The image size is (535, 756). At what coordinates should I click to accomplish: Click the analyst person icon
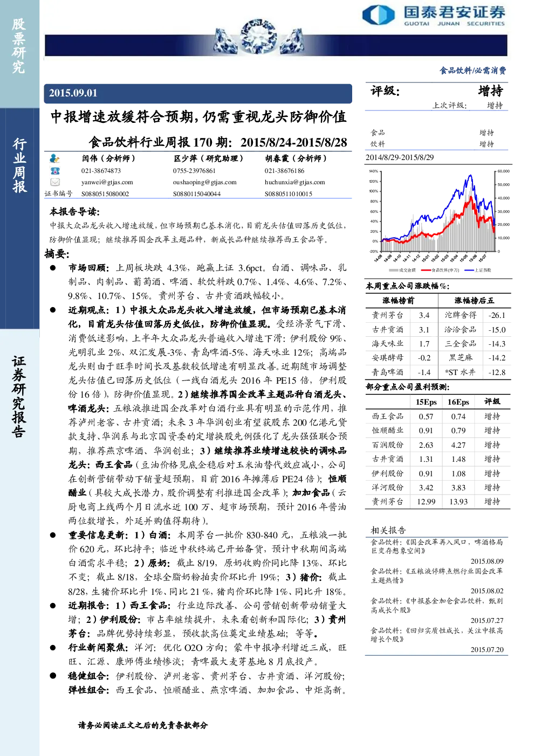pos(54,158)
